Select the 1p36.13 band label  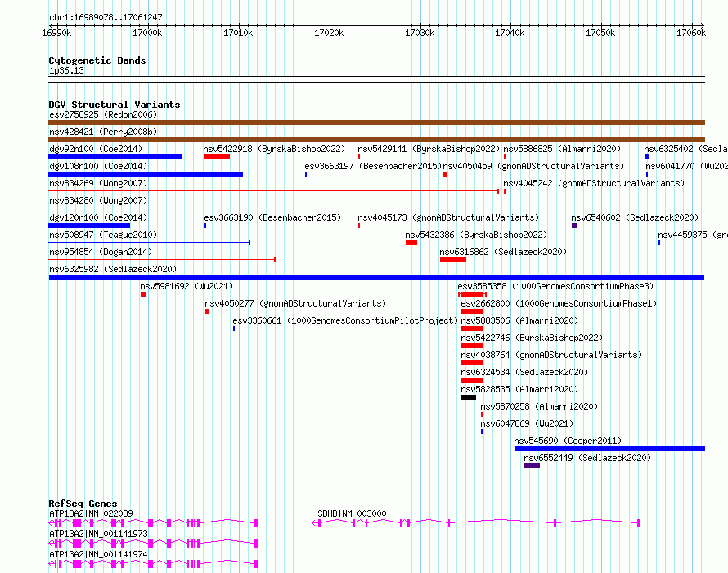tap(66, 70)
